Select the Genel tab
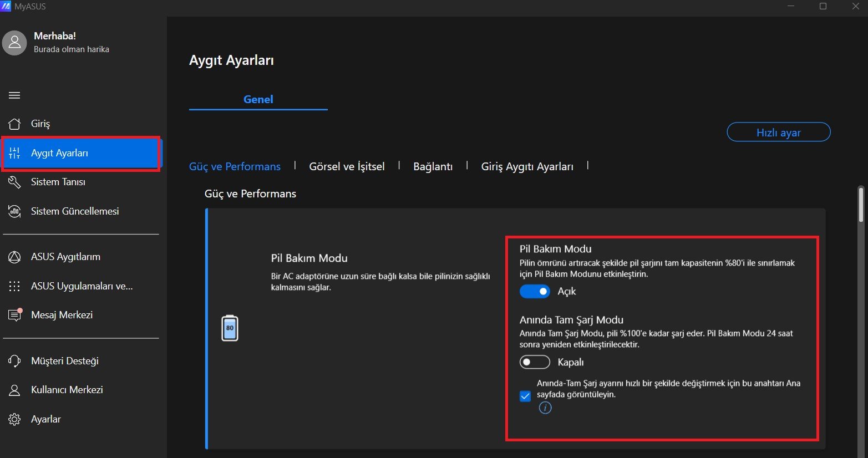Screen dimensions: 868x458 point(258,99)
